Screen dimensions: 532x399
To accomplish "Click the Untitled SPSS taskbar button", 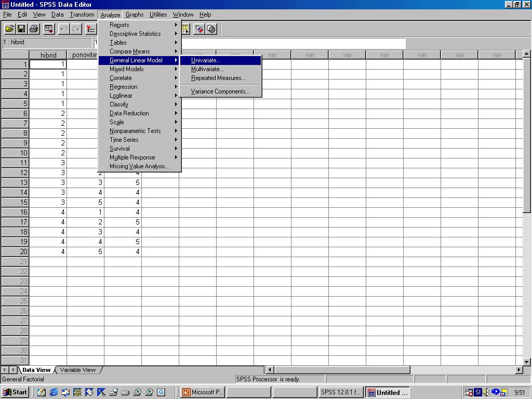I will [x=388, y=392].
